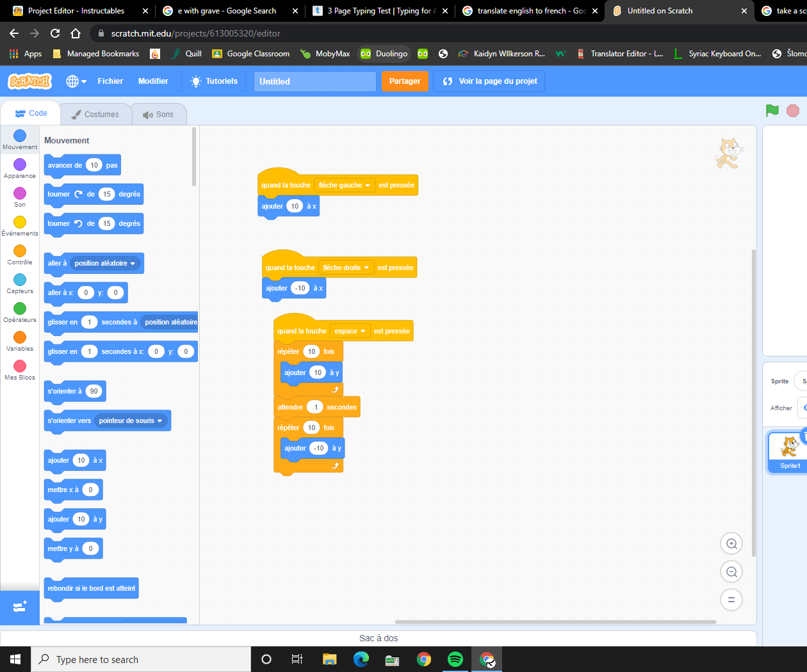The image size is (807, 672).
Task: Reset workspace zoom with the equals icon
Action: point(731,600)
